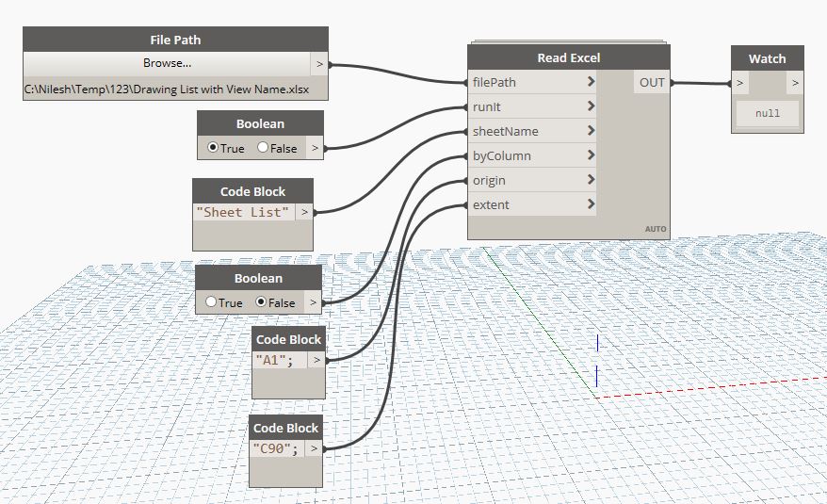Select False in runIt Boolean node

click(x=263, y=147)
